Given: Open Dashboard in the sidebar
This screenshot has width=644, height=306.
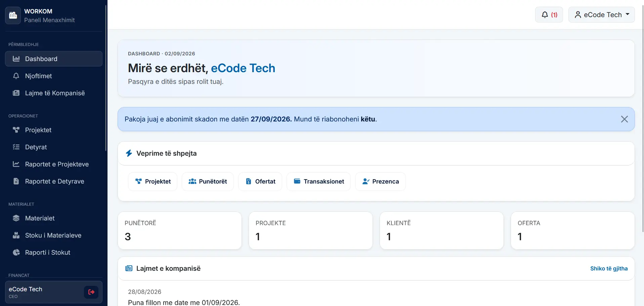Looking at the screenshot, I should click(x=54, y=59).
